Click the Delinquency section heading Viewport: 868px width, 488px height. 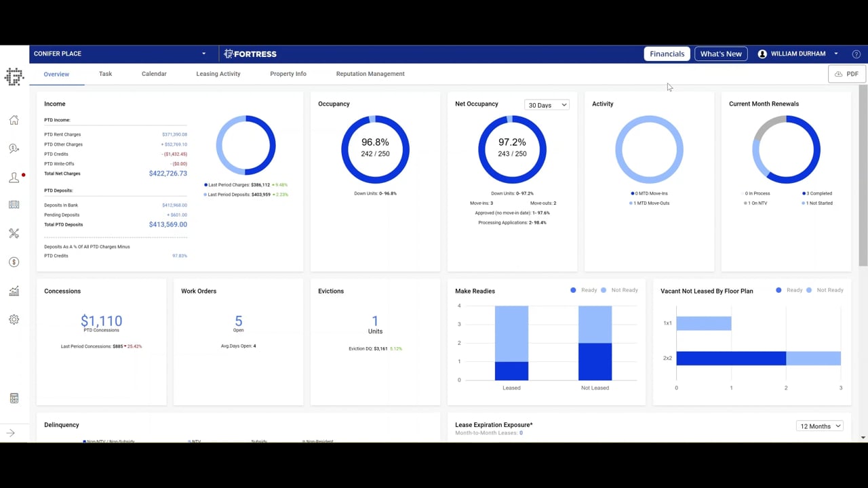(62, 425)
